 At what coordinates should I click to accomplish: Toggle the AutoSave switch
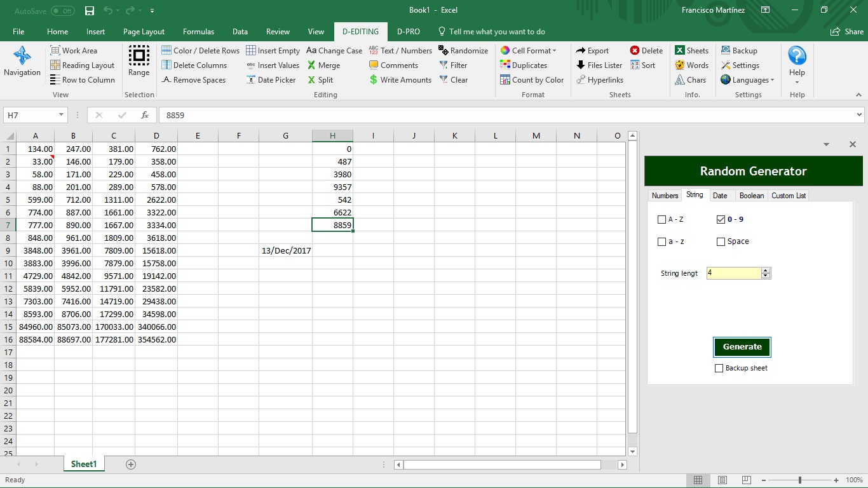click(x=62, y=11)
